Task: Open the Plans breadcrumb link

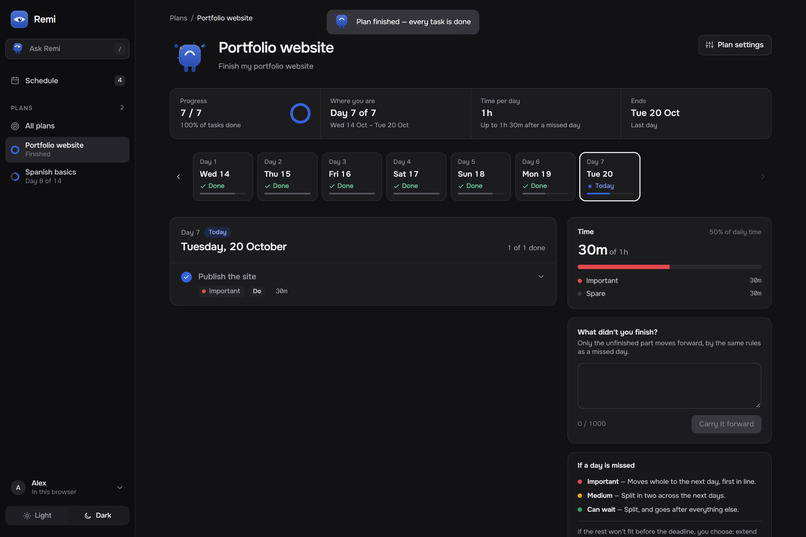Action: 178,18
